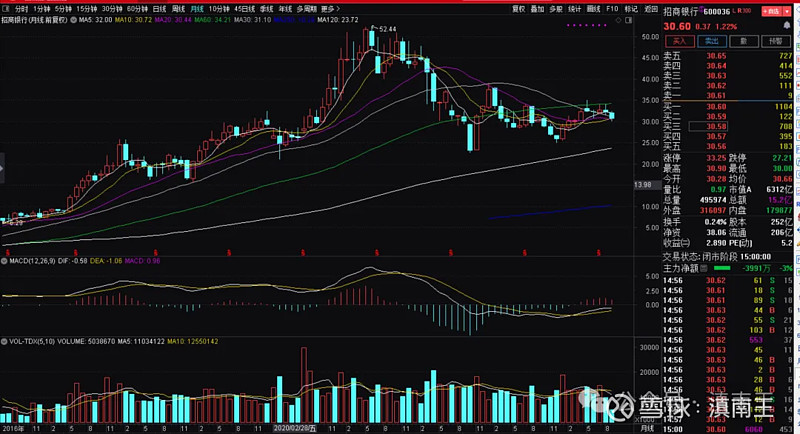800x434 pixels.
Task: Open VOL-TDX indicator settings circle icon
Action: click(4, 341)
